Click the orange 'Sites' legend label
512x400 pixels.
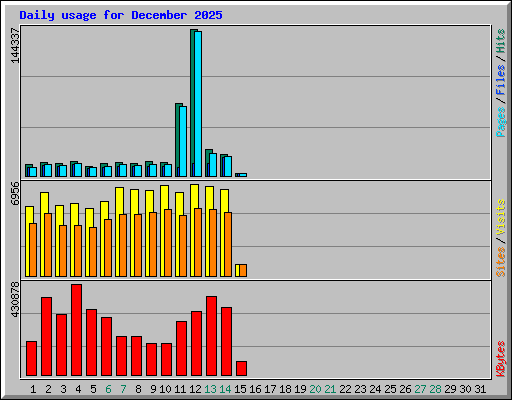pyautogui.click(x=500, y=262)
